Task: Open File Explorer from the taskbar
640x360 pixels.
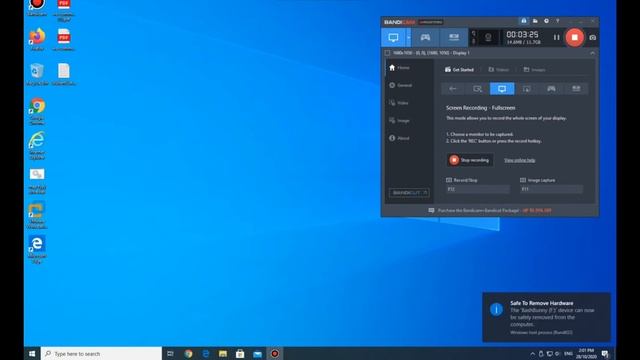Action: click(x=223, y=353)
